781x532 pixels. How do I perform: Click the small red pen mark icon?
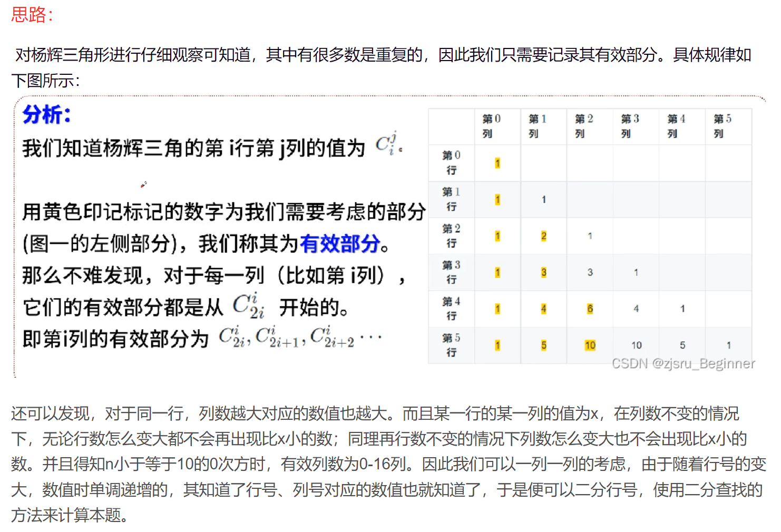point(143,185)
